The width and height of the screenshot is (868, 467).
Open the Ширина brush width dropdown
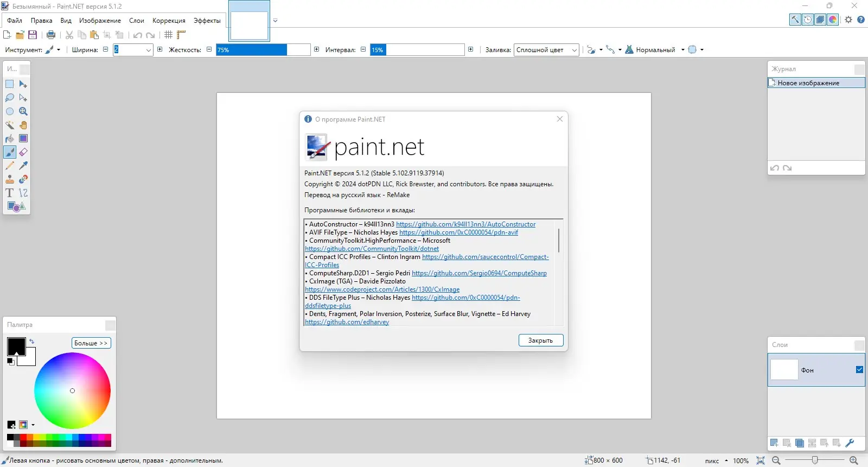click(x=149, y=50)
